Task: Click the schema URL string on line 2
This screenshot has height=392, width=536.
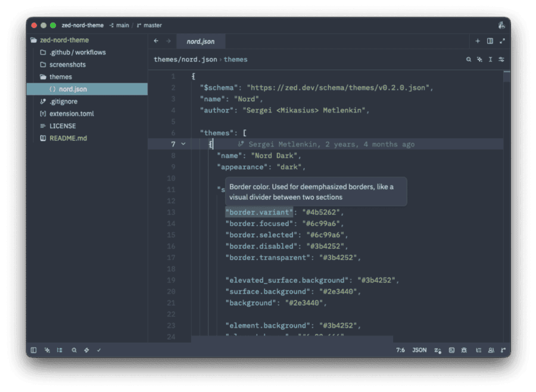Action: (338, 88)
